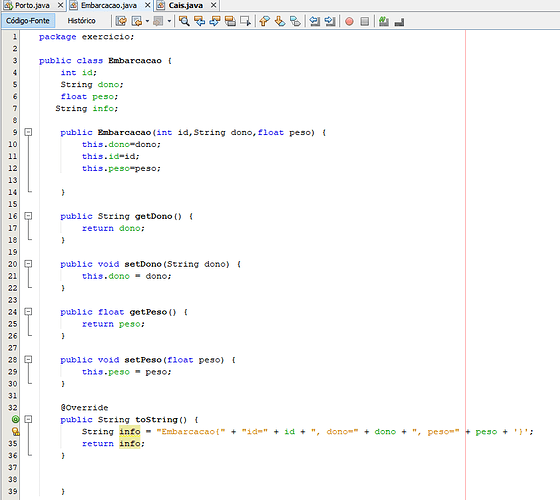Open the Back navigation dropdown arrow
This screenshot has height=500, width=560.
pyautogui.click(x=148, y=21)
